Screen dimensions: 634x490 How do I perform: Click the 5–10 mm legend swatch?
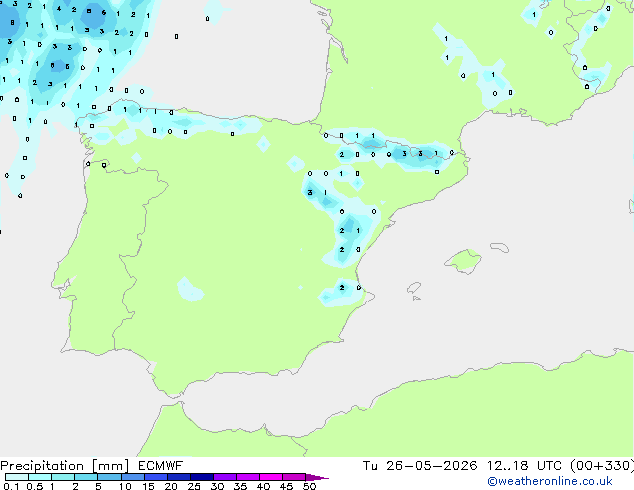[x=109, y=477]
